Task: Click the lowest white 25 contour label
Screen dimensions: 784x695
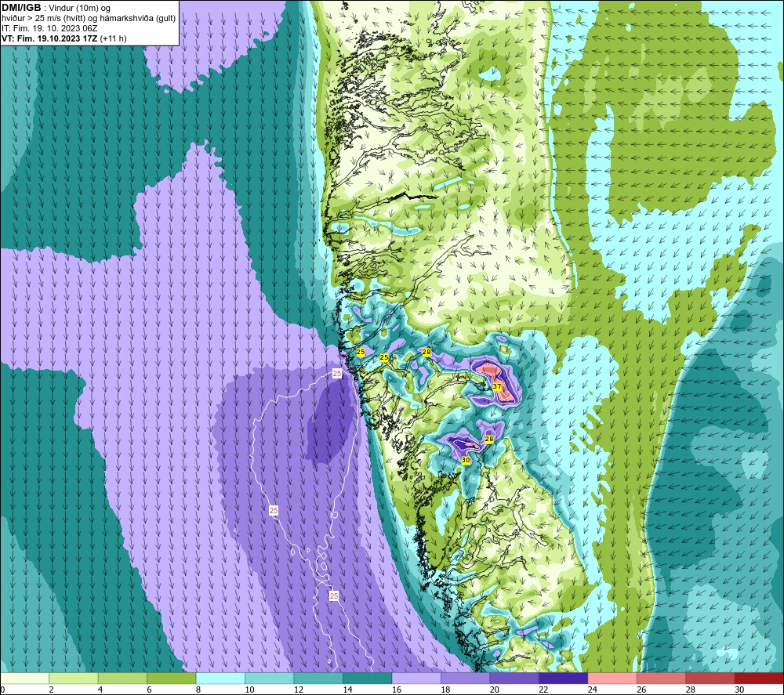Action: (334, 595)
